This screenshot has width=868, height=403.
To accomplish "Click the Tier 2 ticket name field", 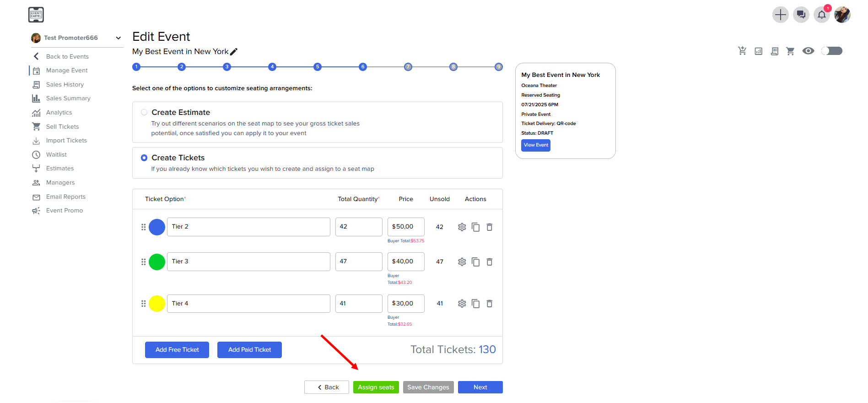I will tap(248, 227).
